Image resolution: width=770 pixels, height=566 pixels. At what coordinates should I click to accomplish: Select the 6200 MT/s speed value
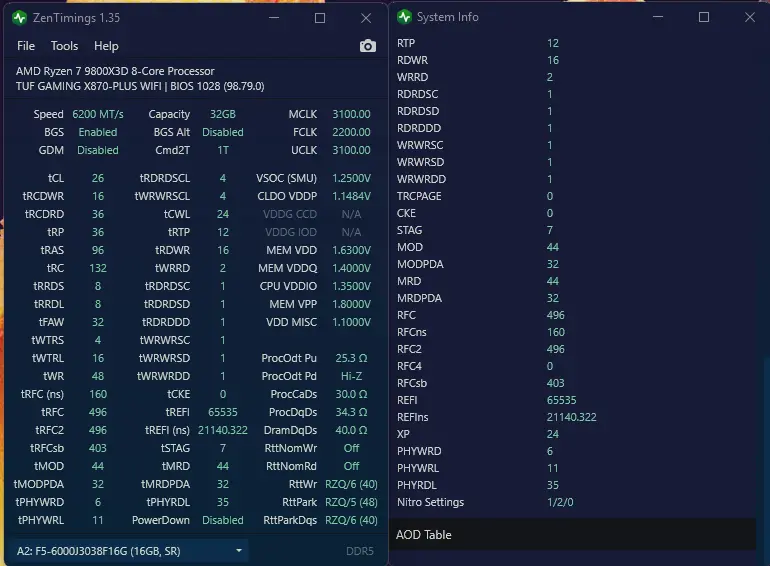(x=98, y=114)
